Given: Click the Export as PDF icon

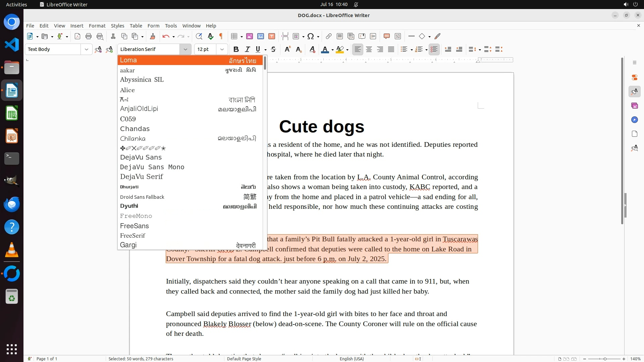Looking at the screenshot, I should point(77,36).
